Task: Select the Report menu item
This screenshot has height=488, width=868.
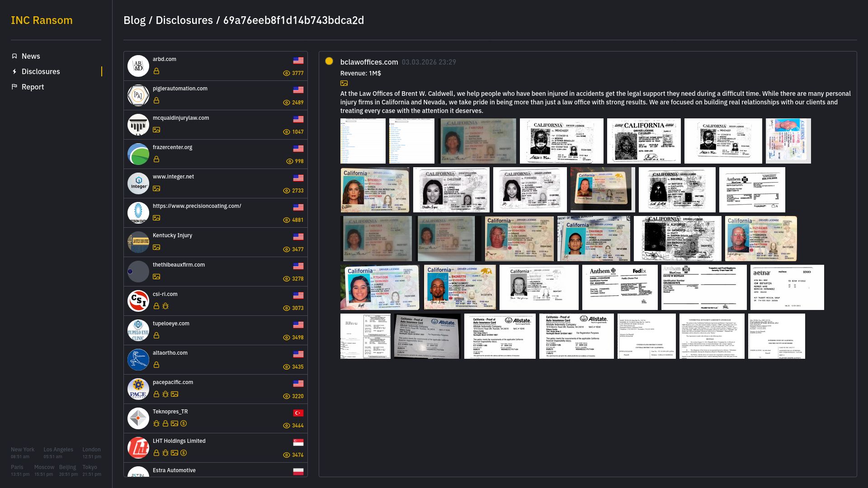Action: (x=33, y=87)
